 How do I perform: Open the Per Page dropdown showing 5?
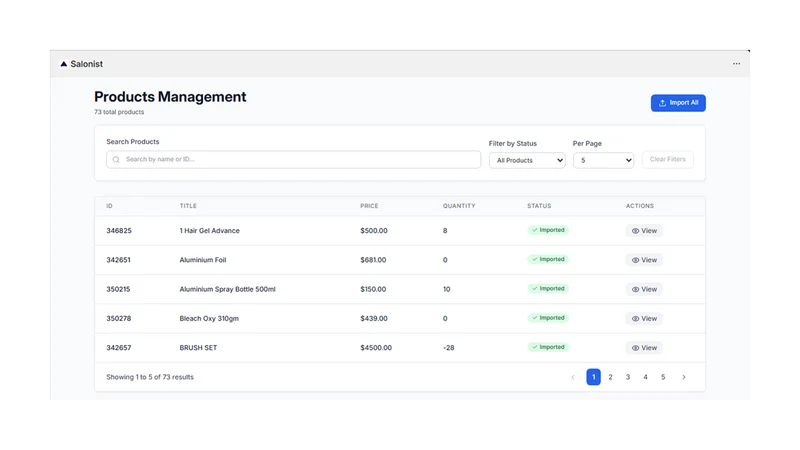pyautogui.click(x=603, y=160)
